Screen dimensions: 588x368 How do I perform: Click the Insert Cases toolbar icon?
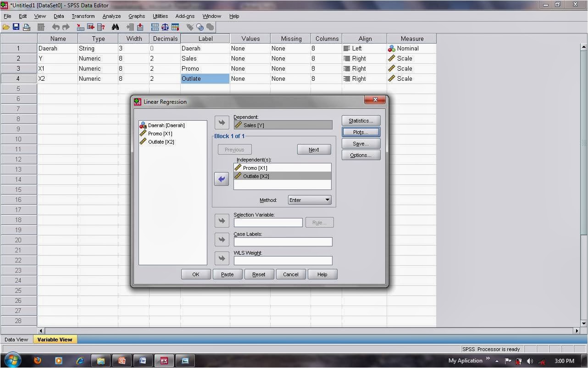pyautogui.click(x=130, y=27)
